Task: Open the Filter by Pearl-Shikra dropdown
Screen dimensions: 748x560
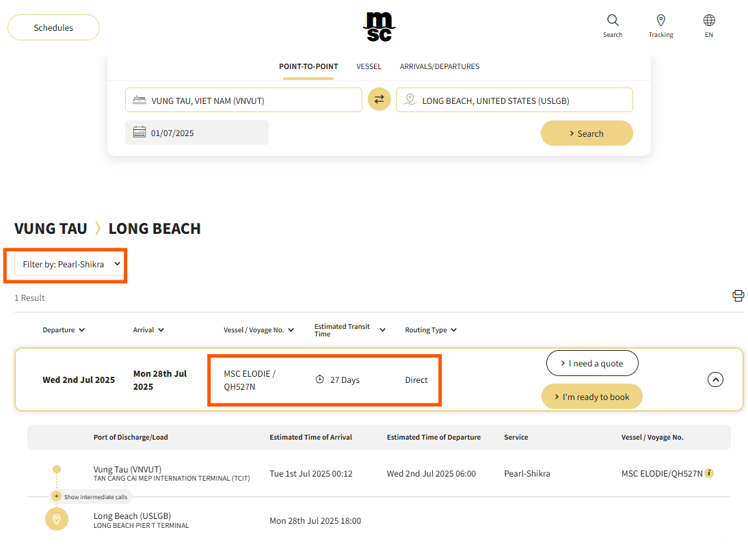Action: click(x=69, y=264)
